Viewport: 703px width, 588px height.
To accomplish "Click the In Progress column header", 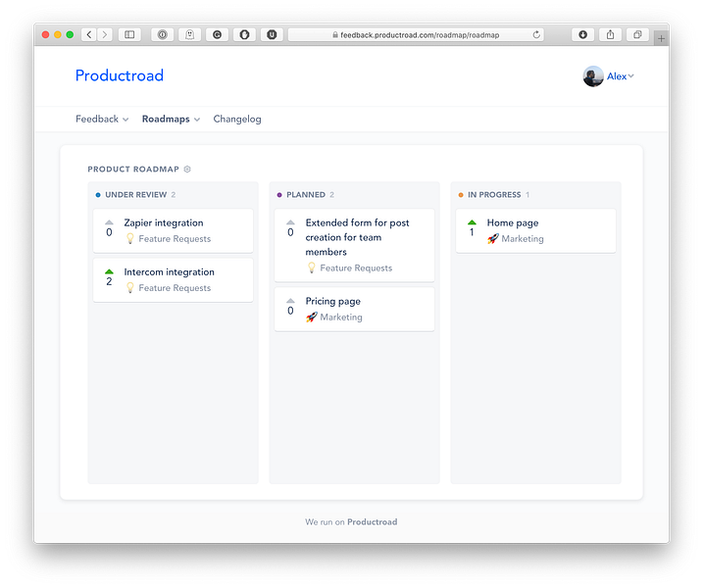I will click(x=494, y=194).
